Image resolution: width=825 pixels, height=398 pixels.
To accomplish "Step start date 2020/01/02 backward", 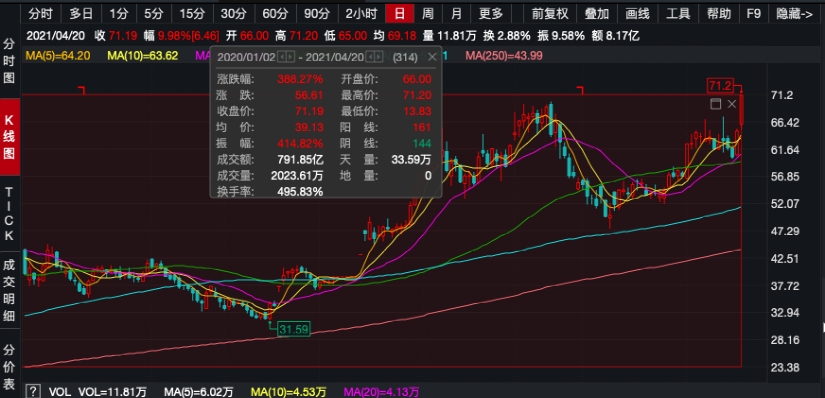I will [282, 57].
